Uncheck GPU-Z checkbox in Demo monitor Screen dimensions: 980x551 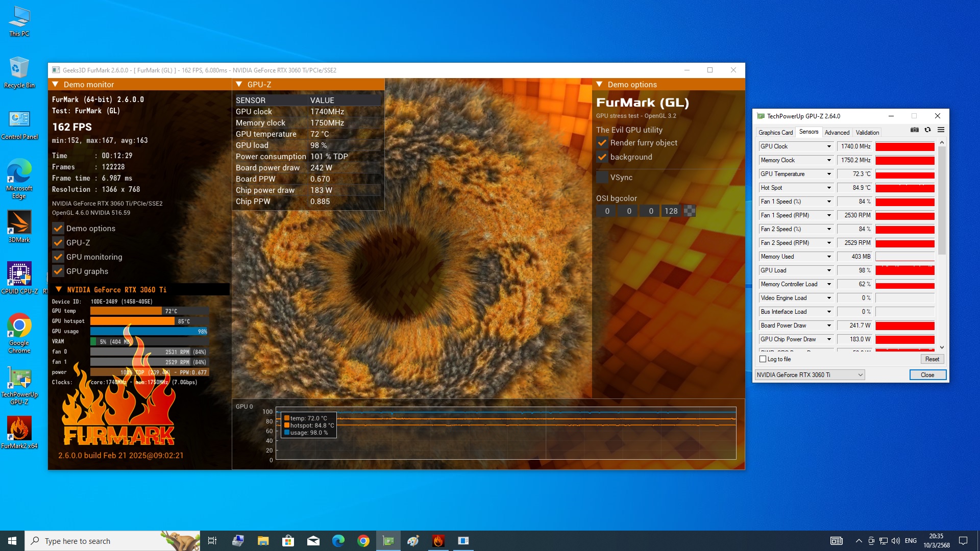tap(58, 243)
